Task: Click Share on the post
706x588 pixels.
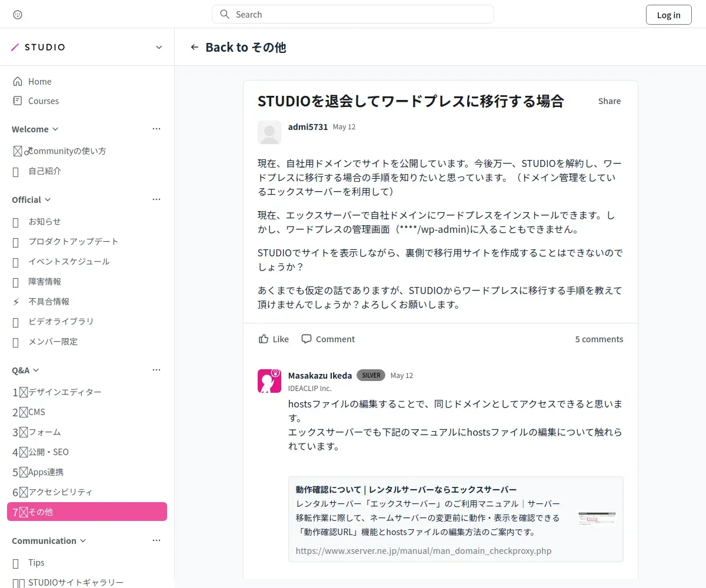Action: pyautogui.click(x=610, y=101)
